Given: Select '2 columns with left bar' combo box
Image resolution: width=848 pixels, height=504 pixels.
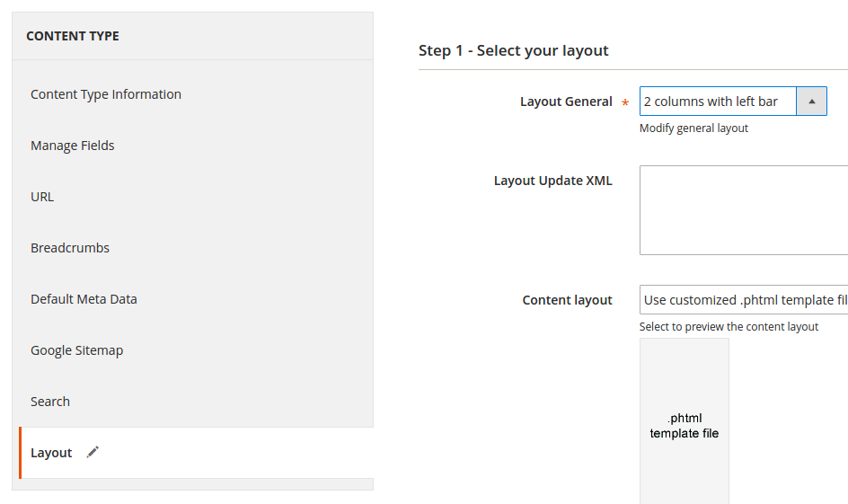Looking at the screenshot, I should [x=733, y=102].
